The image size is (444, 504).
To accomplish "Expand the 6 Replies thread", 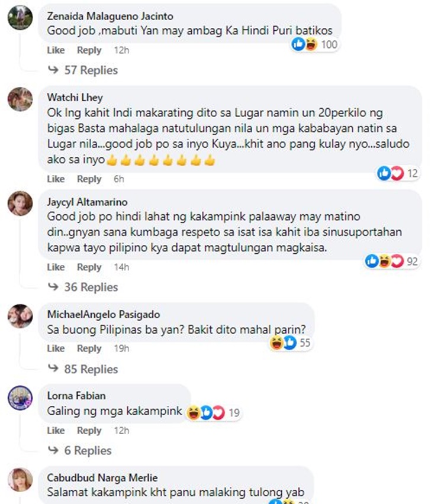I will coord(79,450).
